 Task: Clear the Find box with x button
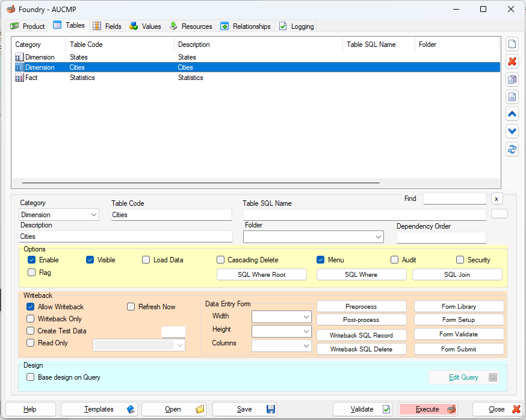point(497,199)
